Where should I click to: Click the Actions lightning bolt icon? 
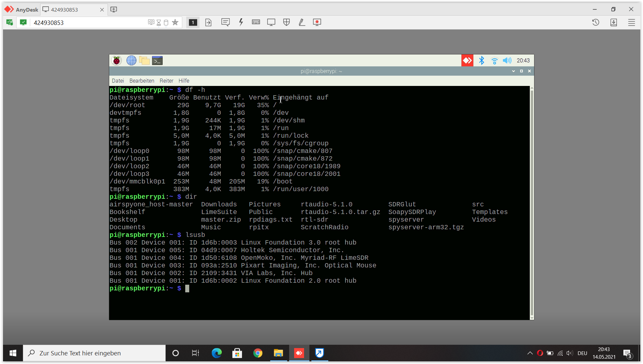tap(241, 22)
